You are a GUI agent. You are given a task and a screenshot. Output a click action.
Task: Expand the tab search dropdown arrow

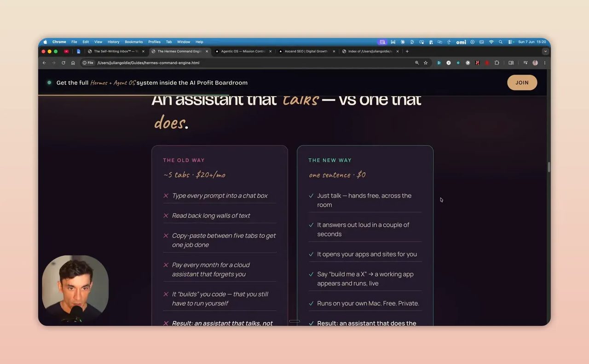545,51
